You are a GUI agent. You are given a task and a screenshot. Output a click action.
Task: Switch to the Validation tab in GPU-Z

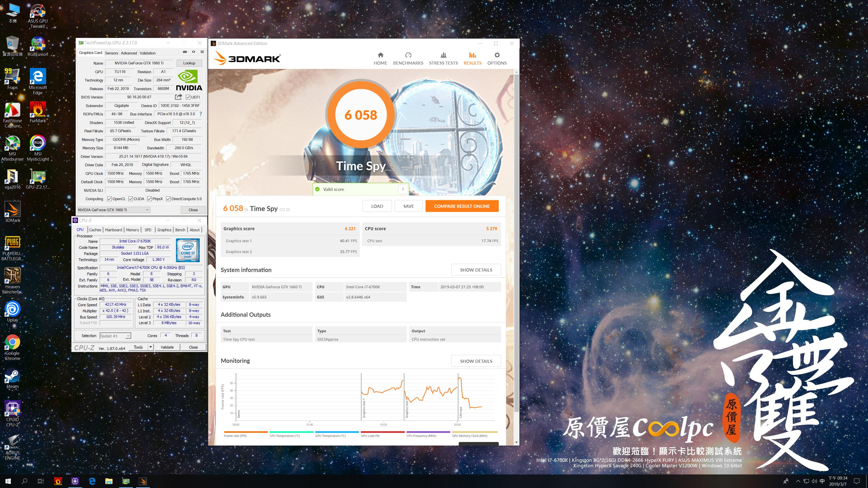[148, 53]
